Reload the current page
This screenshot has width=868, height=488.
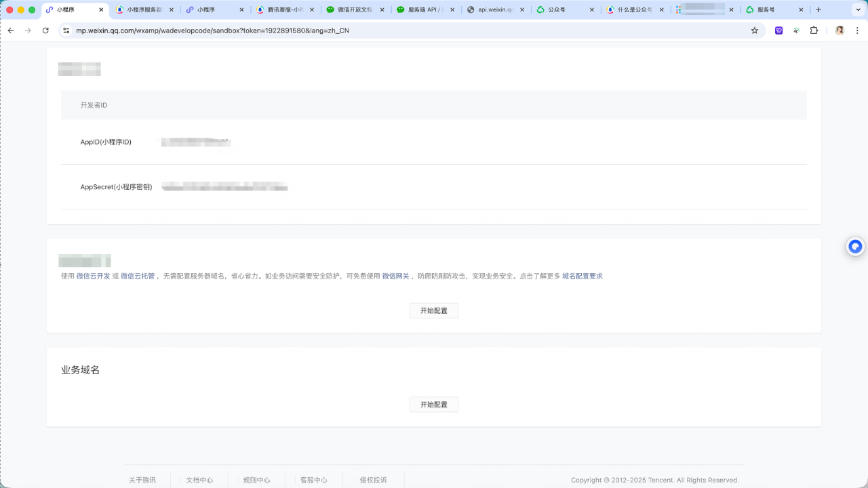pyautogui.click(x=45, y=30)
